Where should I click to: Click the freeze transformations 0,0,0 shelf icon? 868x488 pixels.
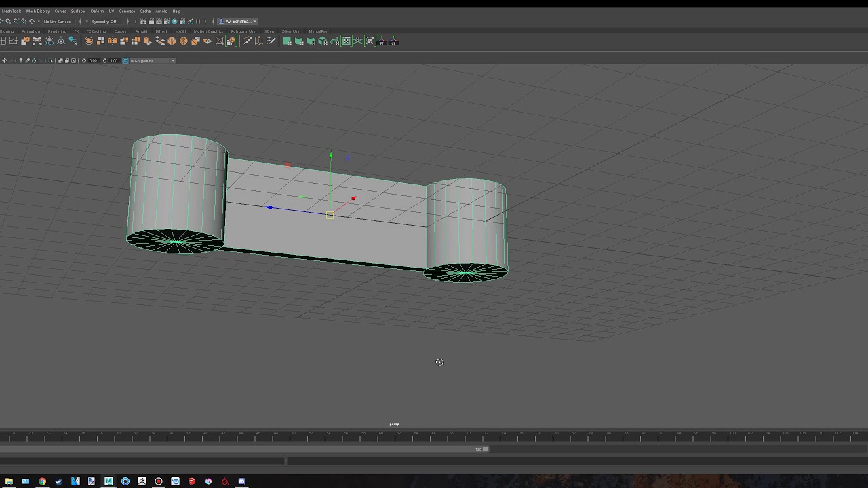point(49,41)
